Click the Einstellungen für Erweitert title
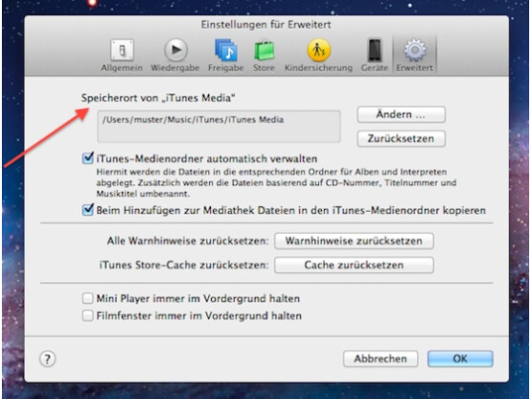 pos(266,25)
